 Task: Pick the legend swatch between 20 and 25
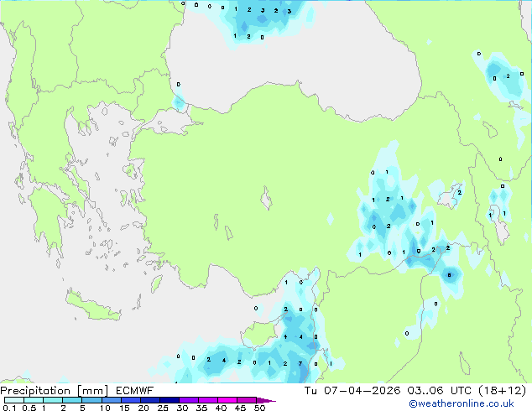point(150,400)
